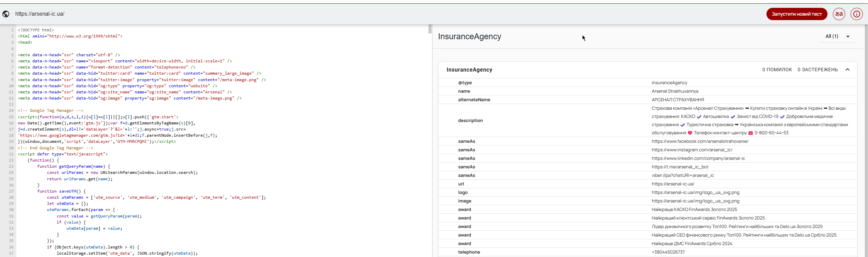Click the og:site_name meta code line
868x257 pixels.
pyautogui.click(x=125, y=92)
